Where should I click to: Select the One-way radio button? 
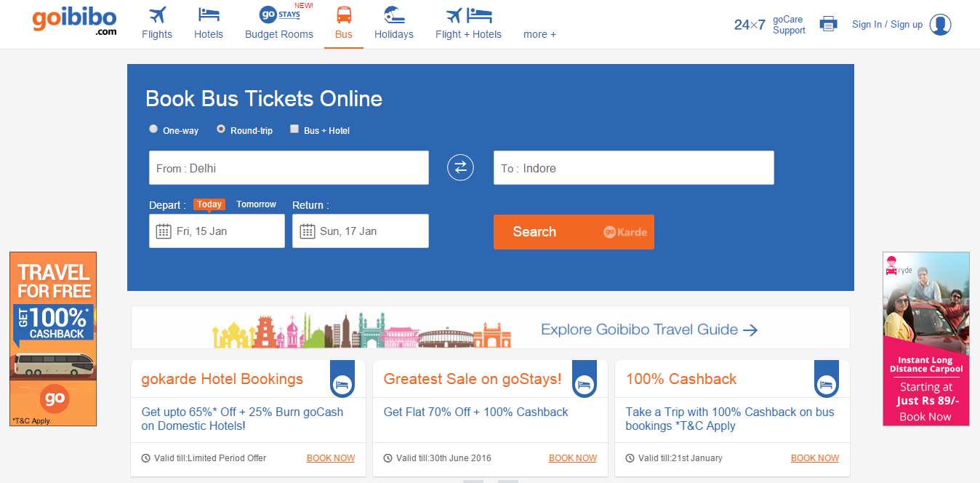pyautogui.click(x=153, y=129)
